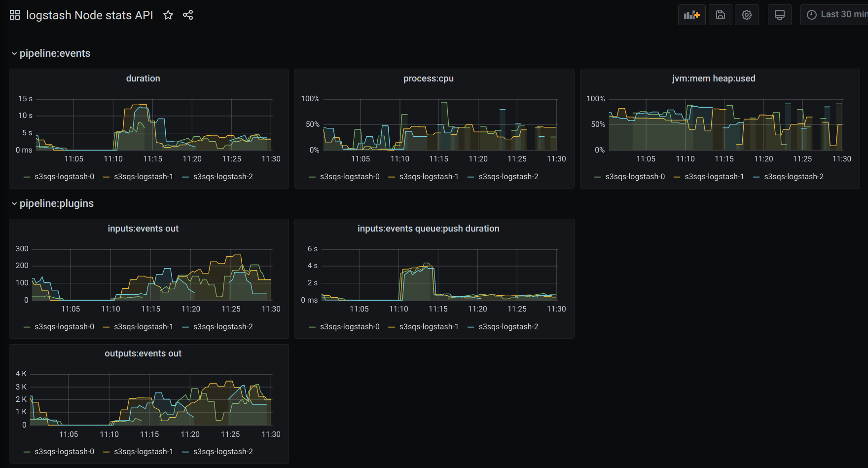Star the logstash Node stats dashboard
This screenshot has height=468, width=868.
pos(168,15)
